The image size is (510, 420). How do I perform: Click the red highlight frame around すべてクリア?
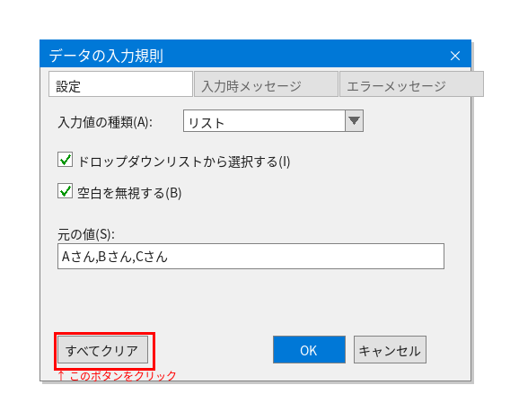pyautogui.click(x=104, y=351)
